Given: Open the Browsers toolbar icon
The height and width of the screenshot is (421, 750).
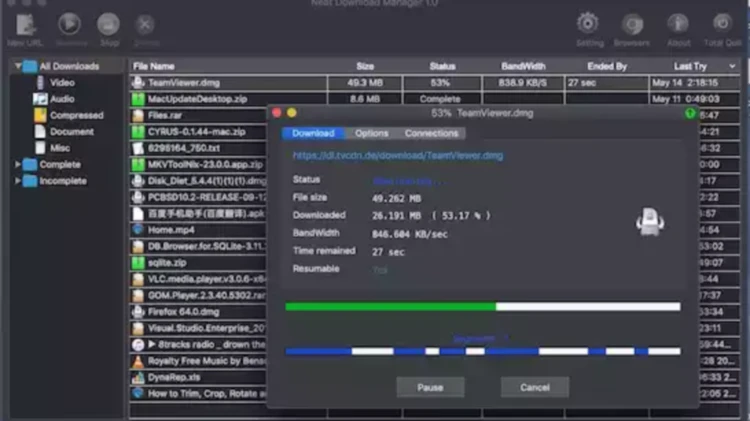Looking at the screenshot, I should point(632,24).
